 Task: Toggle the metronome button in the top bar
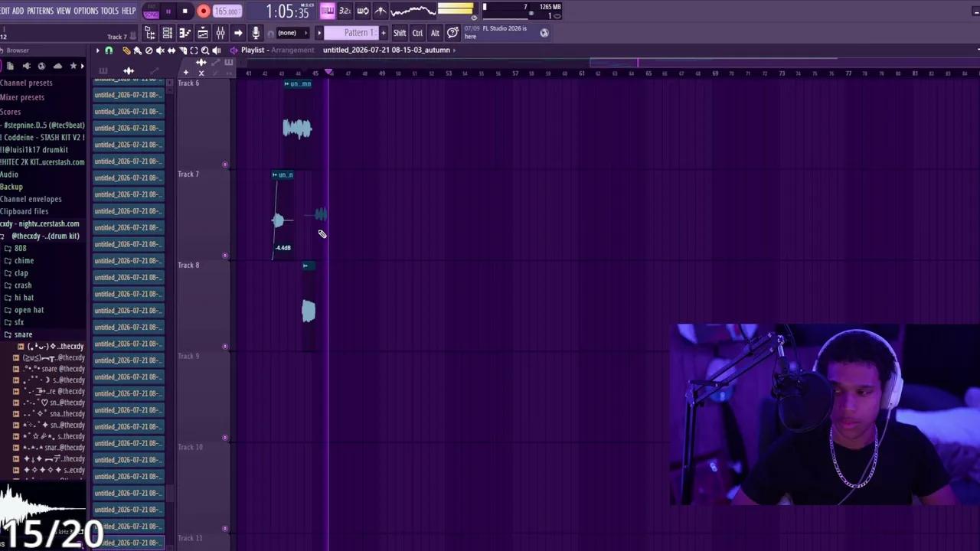coord(381,11)
